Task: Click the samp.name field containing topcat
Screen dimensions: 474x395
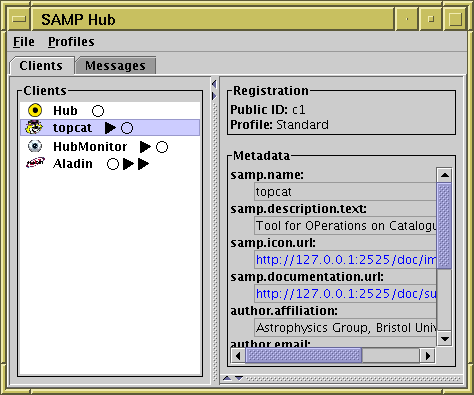Action: 345,192
